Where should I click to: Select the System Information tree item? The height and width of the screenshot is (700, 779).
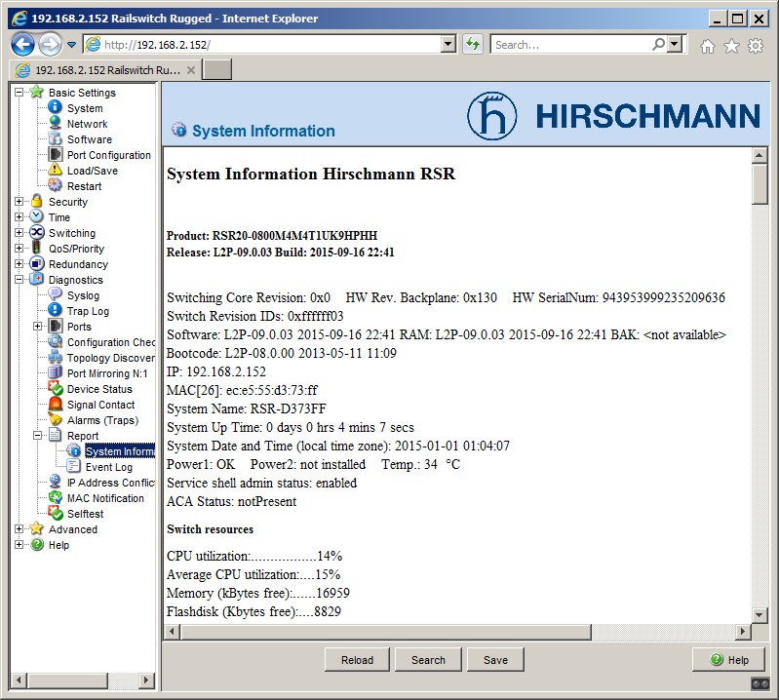pos(120,451)
